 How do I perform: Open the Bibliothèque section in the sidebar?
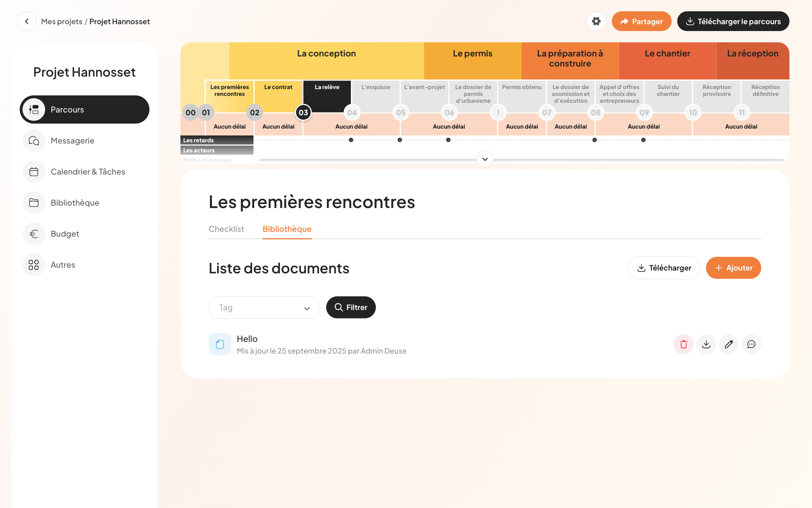coord(75,202)
